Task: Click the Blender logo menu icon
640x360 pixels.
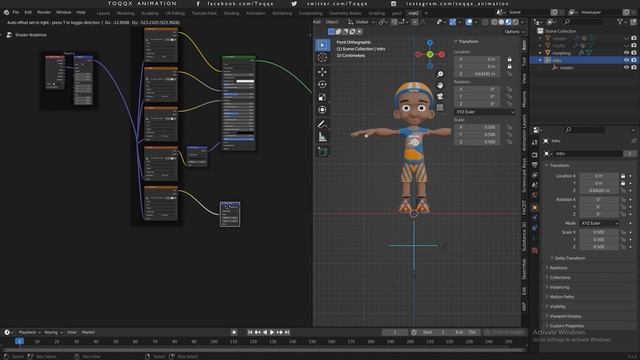Action: (x=6, y=12)
